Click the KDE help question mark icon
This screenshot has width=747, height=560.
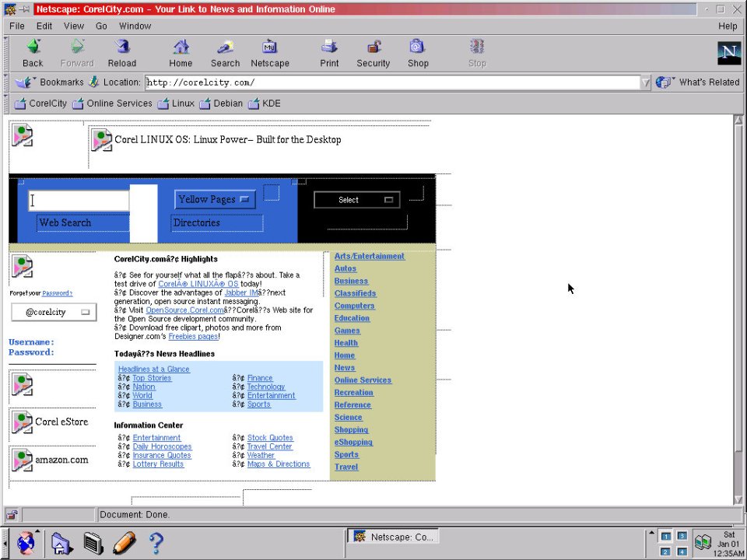(156, 543)
